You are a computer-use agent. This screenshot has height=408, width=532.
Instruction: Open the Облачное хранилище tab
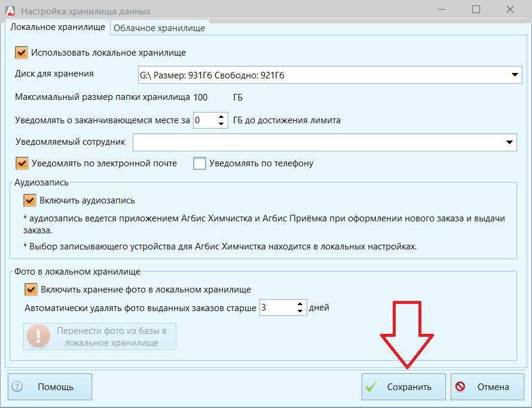tap(159, 28)
